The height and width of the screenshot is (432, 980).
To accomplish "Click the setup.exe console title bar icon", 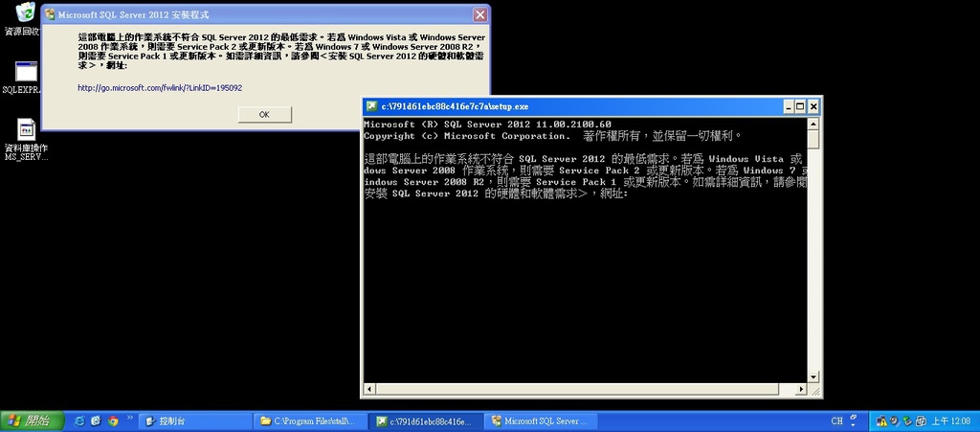I will tap(372, 106).
